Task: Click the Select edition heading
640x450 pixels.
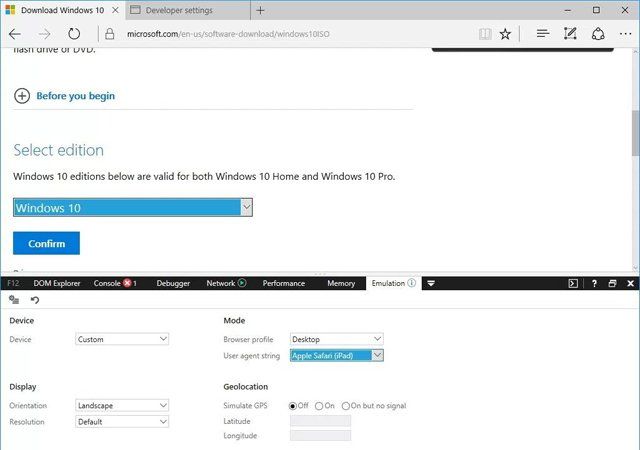Action: [58, 150]
